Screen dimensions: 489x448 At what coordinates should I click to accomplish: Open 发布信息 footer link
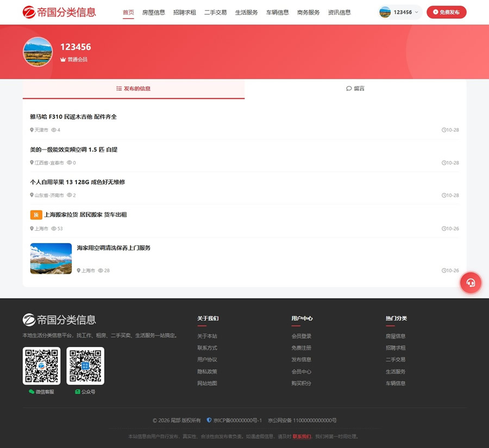tap(301, 360)
